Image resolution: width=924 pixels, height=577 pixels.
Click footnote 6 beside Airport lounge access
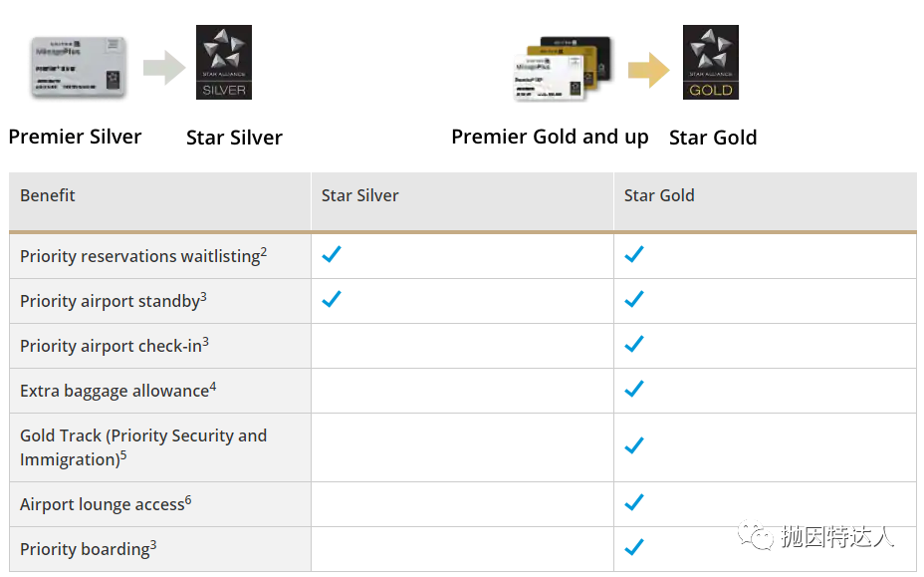(188, 499)
